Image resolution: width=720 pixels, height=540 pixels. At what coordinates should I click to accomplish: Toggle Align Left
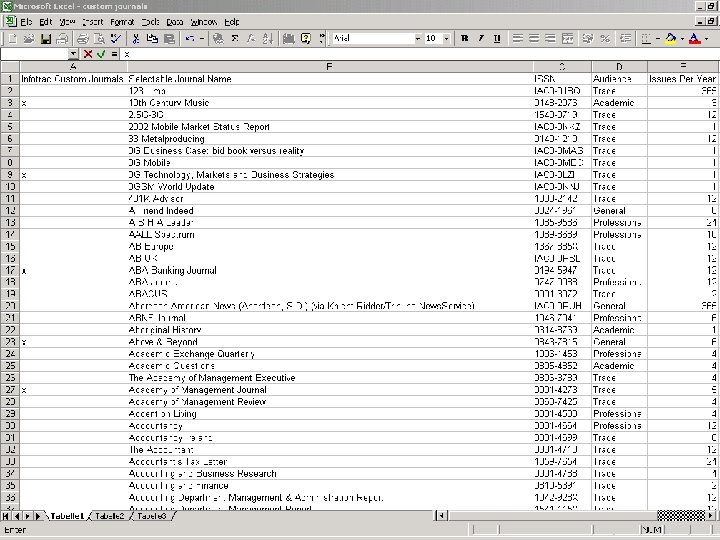[518, 39]
